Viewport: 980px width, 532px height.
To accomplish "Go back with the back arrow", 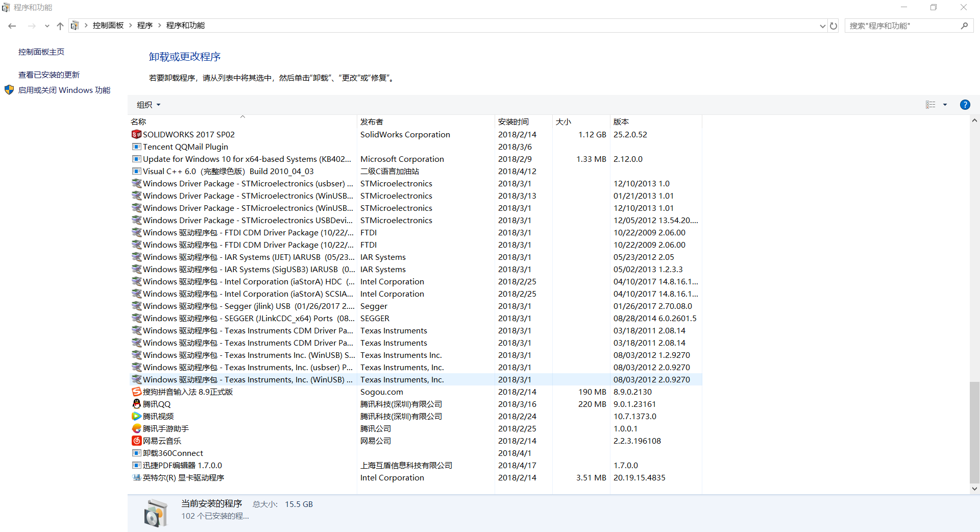I will tap(12, 26).
